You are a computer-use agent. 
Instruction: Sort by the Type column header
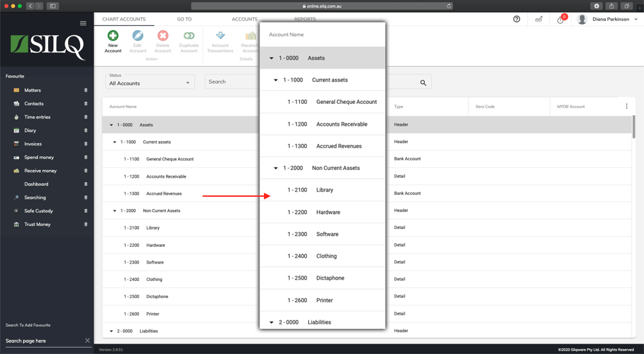(399, 106)
